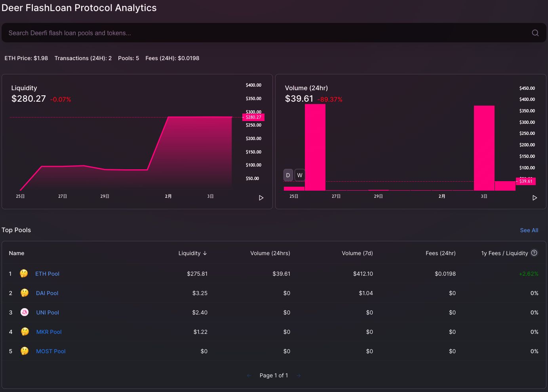Click the Transactions (24H): 2 stat

tap(83, 58)
